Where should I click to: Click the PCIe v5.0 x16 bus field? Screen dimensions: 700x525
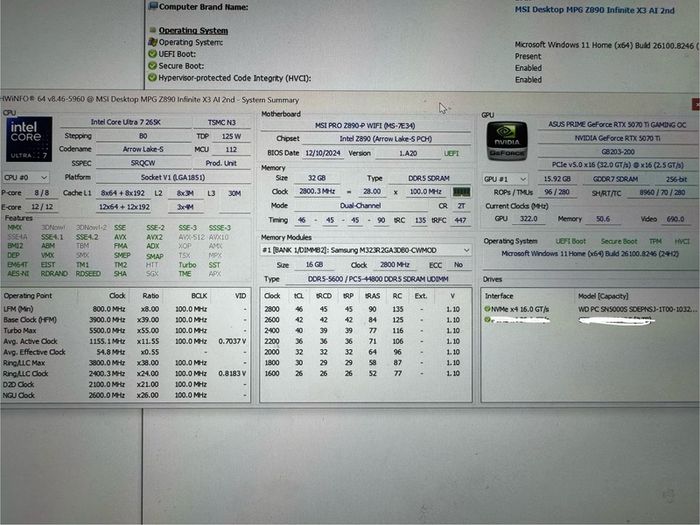click(x=617, y=165)
